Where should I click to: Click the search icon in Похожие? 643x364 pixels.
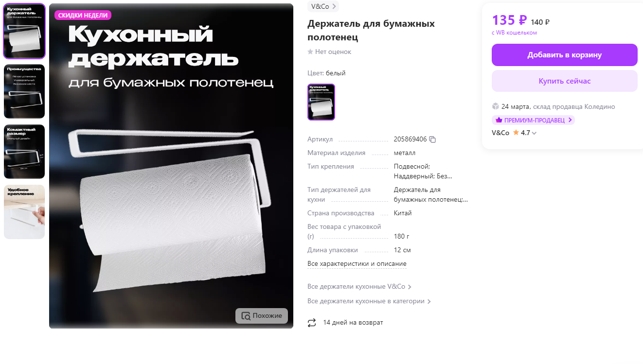coord(246,316)
